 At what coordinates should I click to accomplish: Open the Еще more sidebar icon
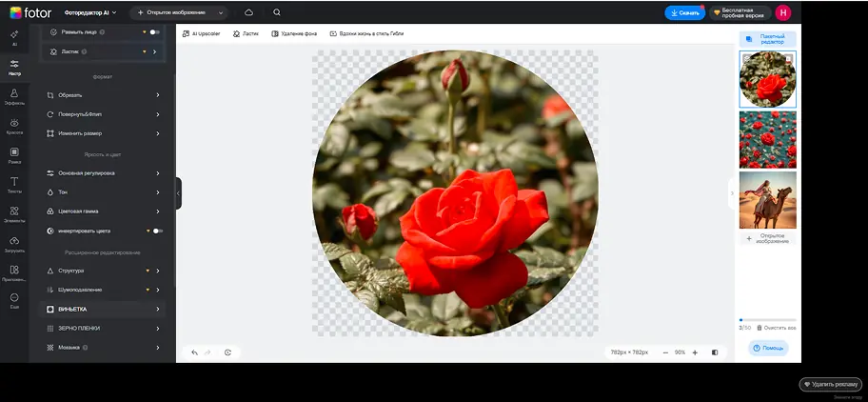14,301
